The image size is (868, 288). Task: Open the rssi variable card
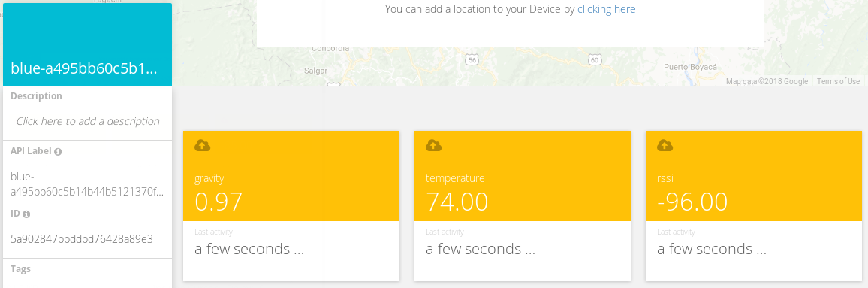click(x=754, y=206)
